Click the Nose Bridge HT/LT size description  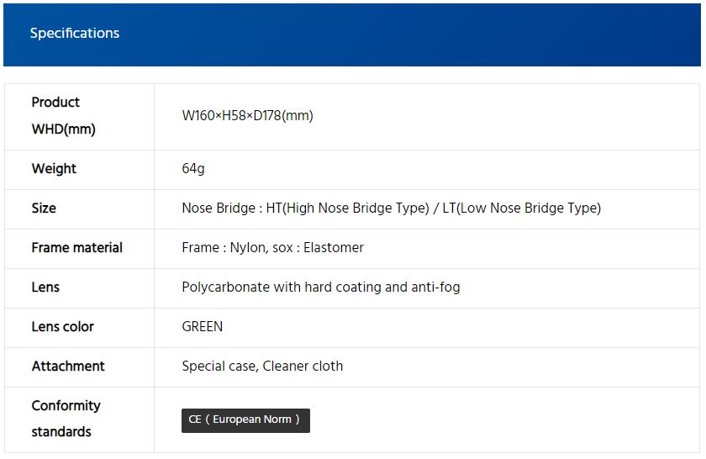point(391,208)
